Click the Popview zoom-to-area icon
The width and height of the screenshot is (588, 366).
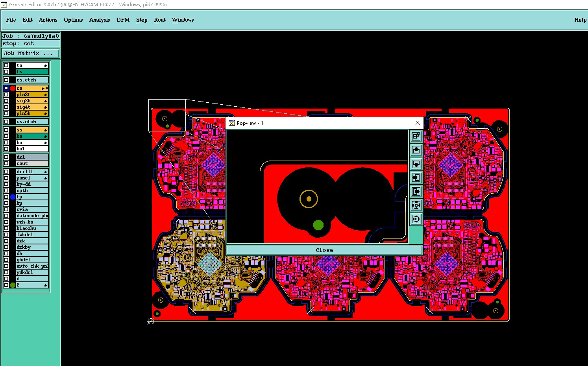tap(416, 136)
